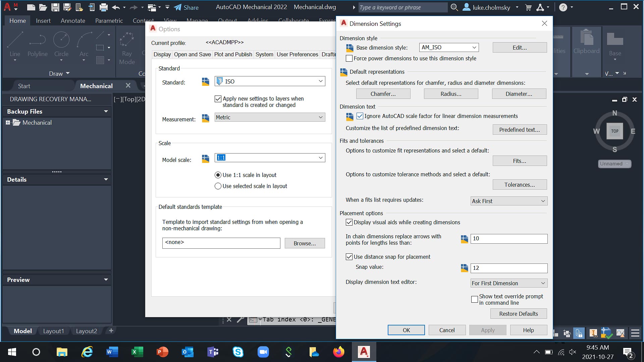Open Microsoft Teams from the taskbar

[x=213, y=352]
